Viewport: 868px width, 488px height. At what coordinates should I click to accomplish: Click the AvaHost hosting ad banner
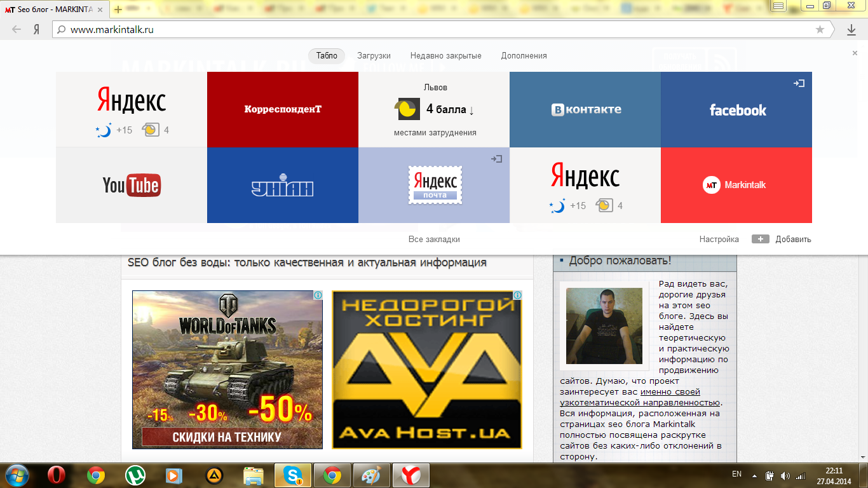tap(427, 370)
